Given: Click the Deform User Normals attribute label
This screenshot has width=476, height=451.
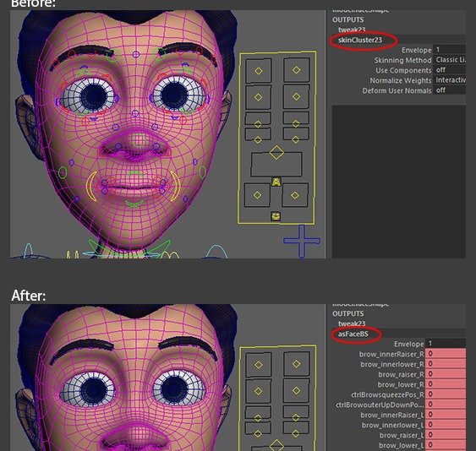Looking at the screenshot, I should click(x=397, y=90).
